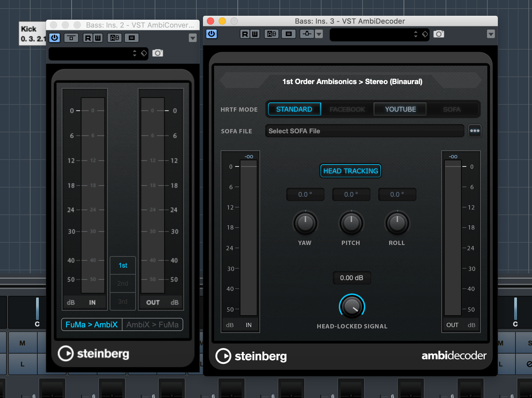532x398 pixels.
Task: Click the Write automation icon on AmbiDecoder
Action: pyautogui.click(x=255, y=34)
